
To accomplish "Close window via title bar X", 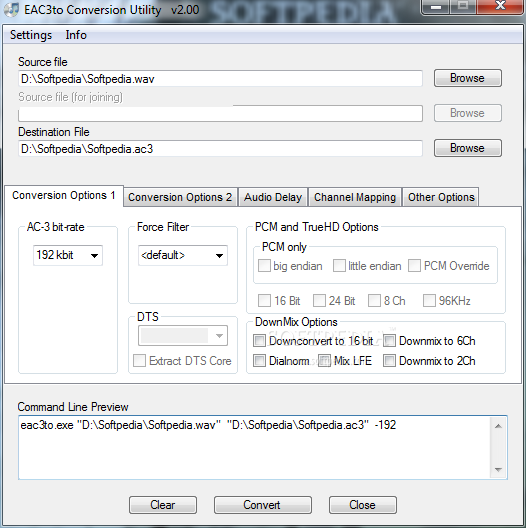I will click(x=501, y=6).
